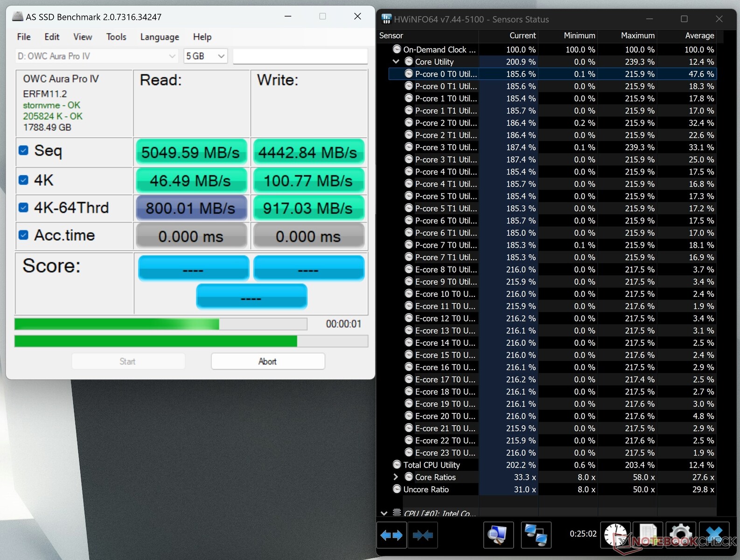
Task: Click sensor icon of P-core 7 T1 row
Action: tap(409, 257)
